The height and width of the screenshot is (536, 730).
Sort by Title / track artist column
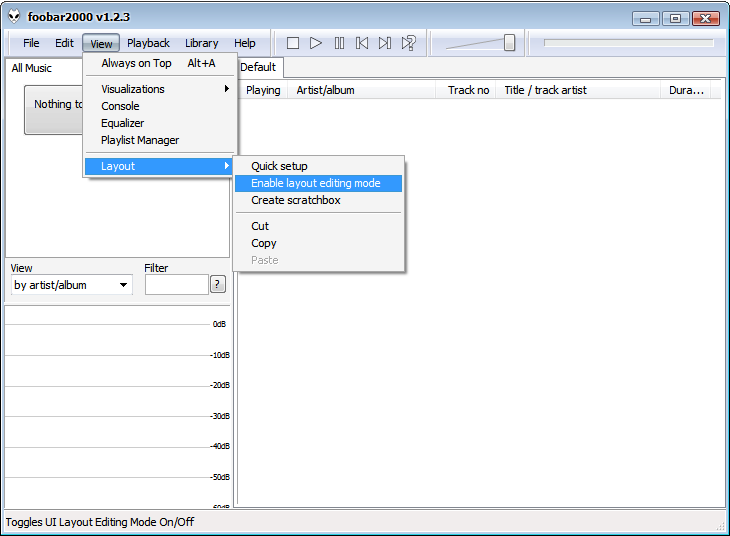pyautogui.click(x=578, y=90)
